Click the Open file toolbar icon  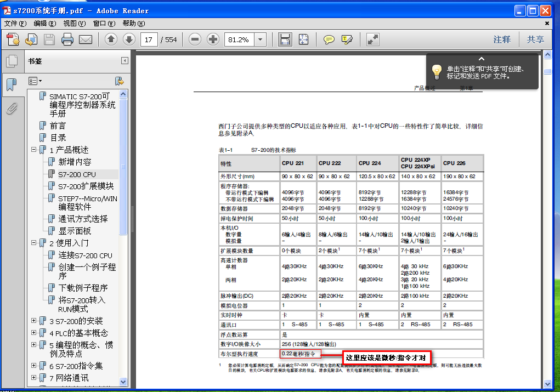(x=31, y=39)
